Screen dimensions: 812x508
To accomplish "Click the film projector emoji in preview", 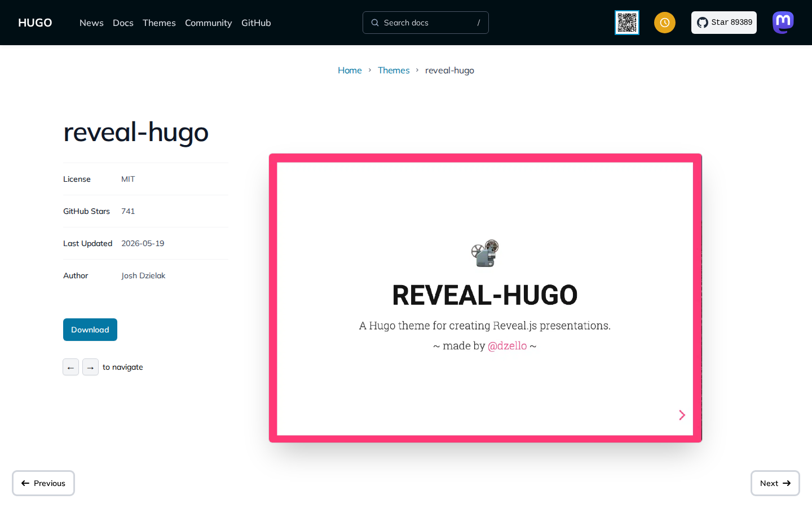I will 485,253.
